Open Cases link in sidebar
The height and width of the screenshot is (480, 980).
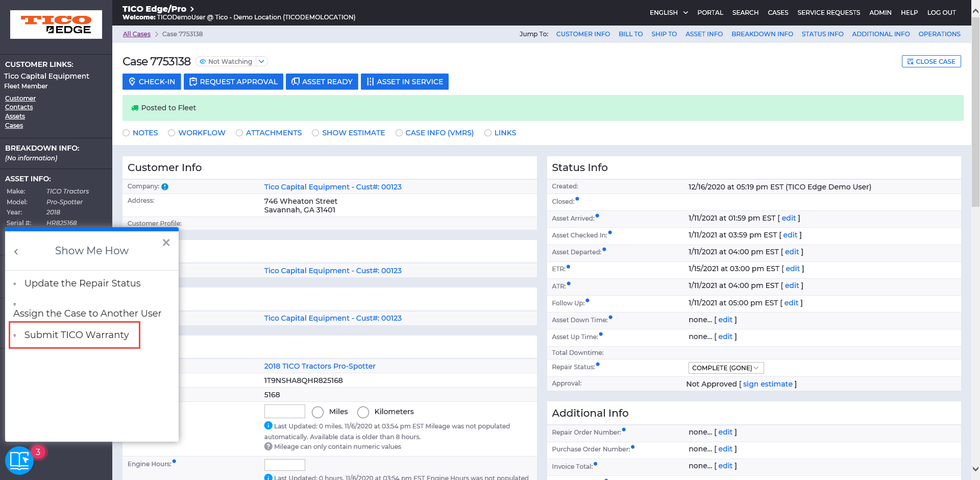click(x=14, y=126)
